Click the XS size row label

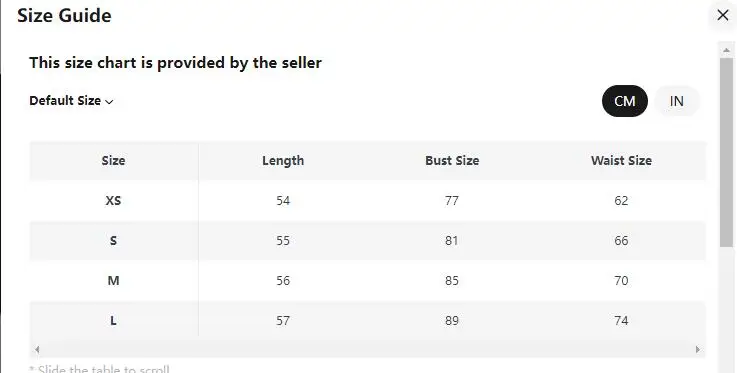point(113,201)
